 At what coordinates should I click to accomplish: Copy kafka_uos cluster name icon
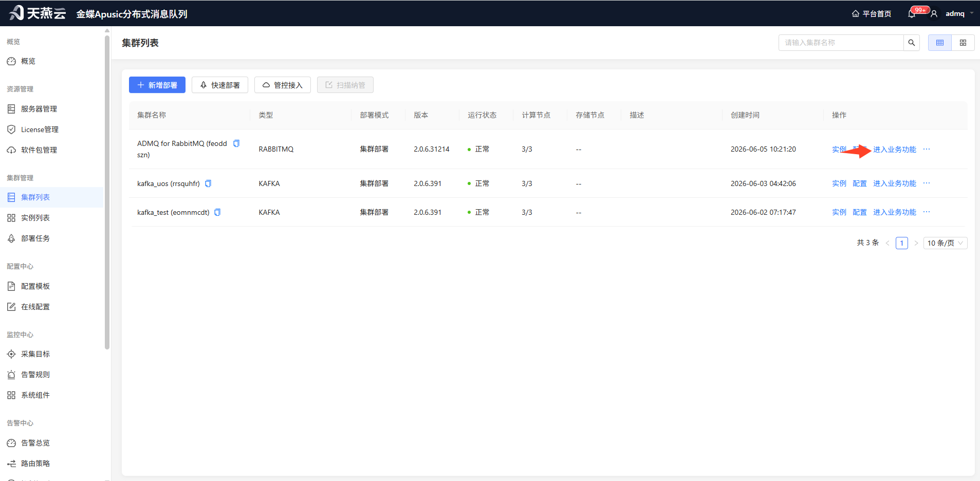point(208,183)
